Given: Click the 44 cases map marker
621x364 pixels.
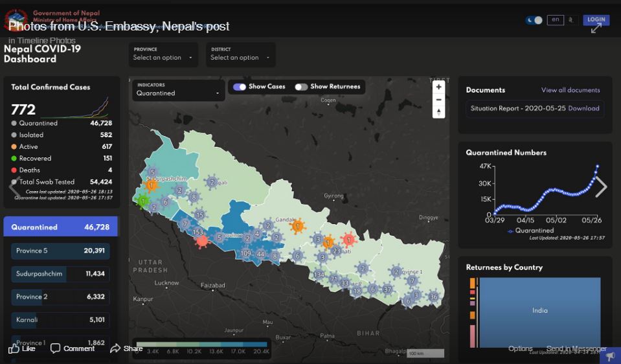Looking at the screenshot, I should pos(260,254).
